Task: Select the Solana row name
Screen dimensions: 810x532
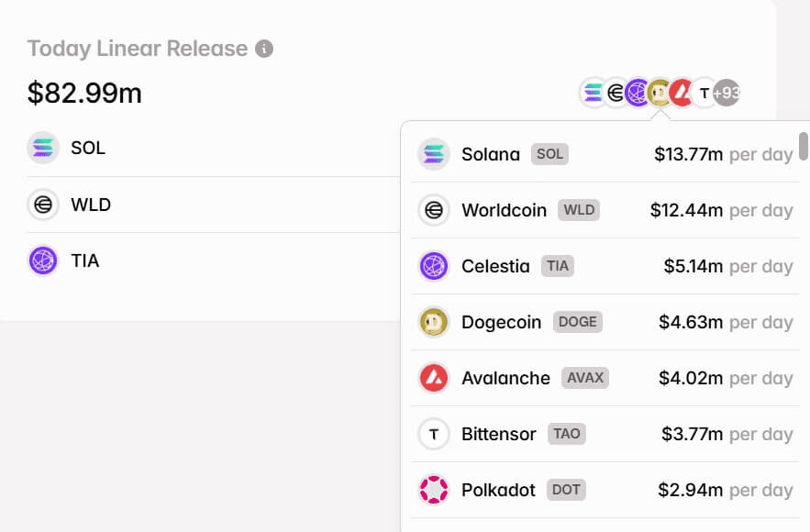Action: [x=491, y=154]
